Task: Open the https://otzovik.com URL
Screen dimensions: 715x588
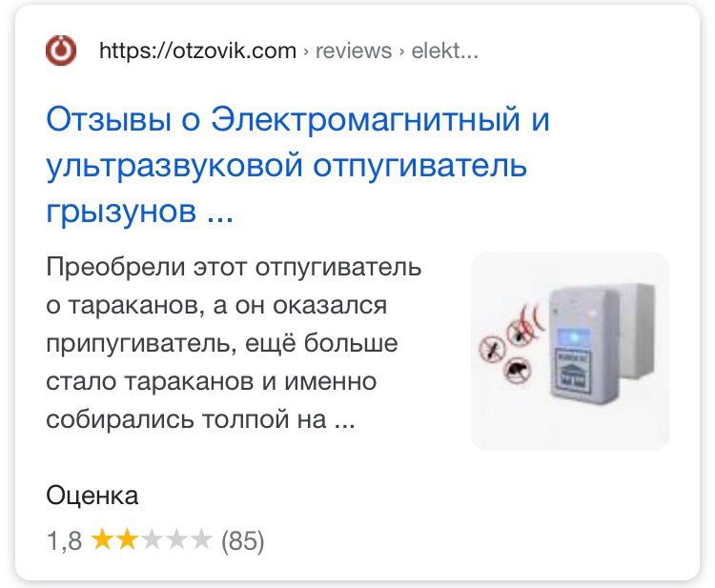Action: [197, 51]
